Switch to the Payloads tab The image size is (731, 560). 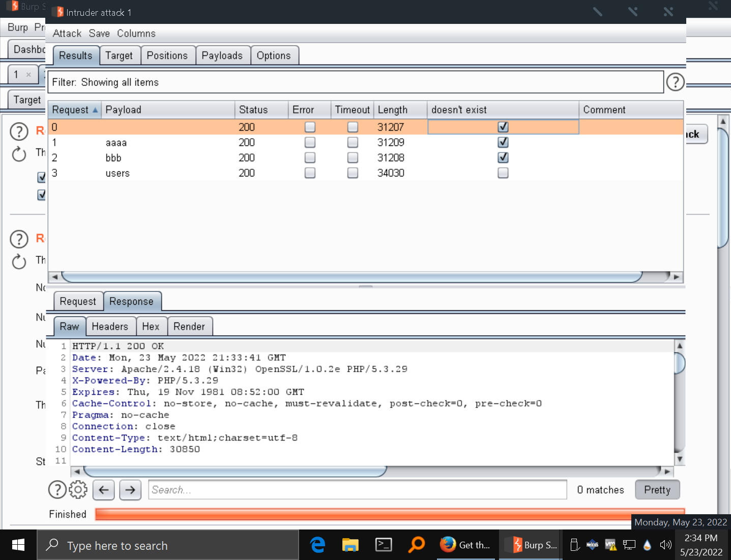222,55
